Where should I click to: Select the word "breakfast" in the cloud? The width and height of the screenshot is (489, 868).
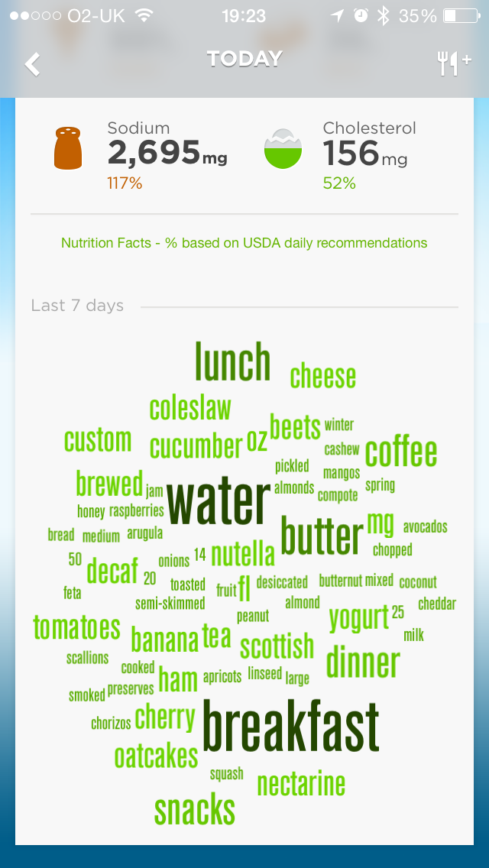291,726
